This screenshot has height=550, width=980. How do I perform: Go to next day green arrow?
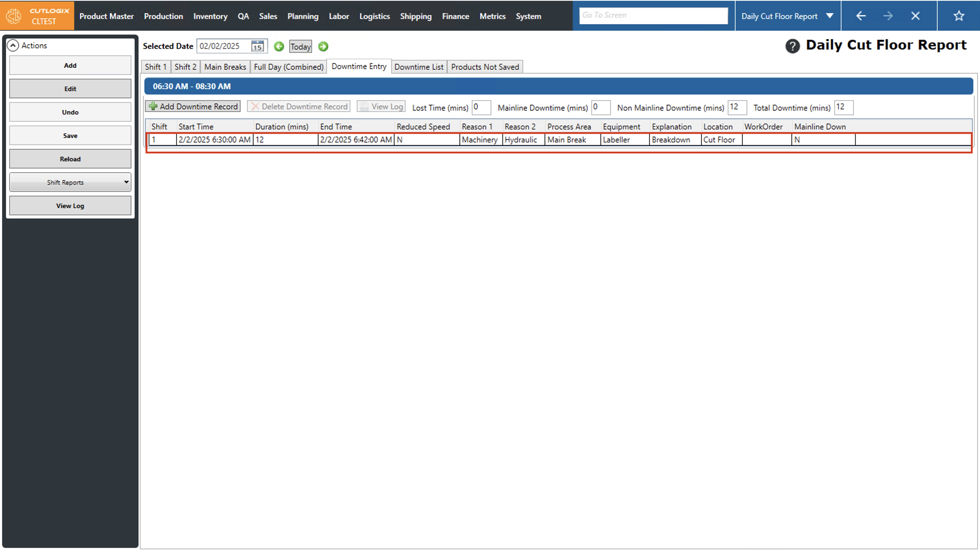(323, 46)
